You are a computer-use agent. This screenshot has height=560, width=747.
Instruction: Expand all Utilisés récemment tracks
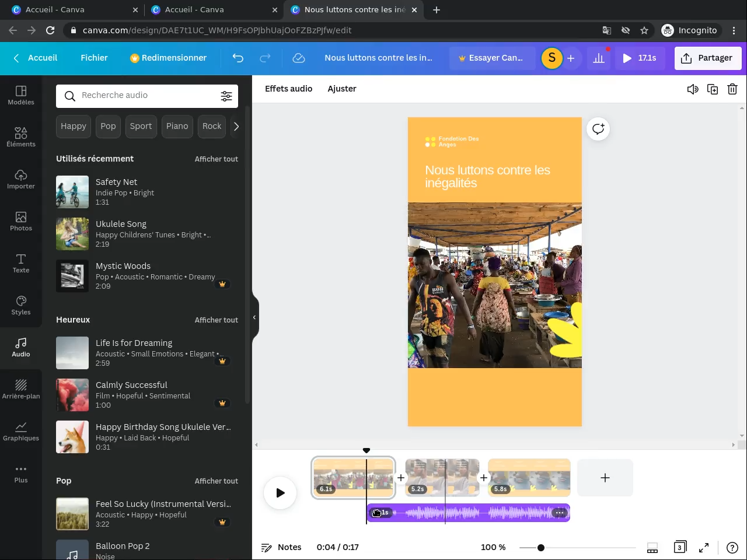click(217, 159)
